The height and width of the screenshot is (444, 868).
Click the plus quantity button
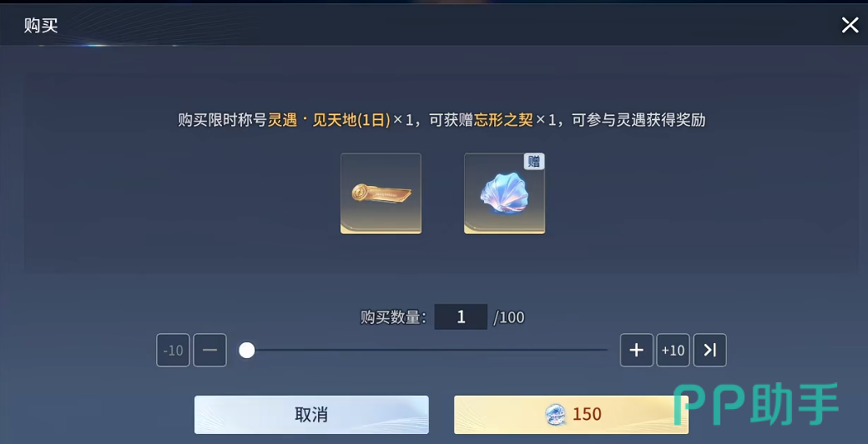pos(637,350)
